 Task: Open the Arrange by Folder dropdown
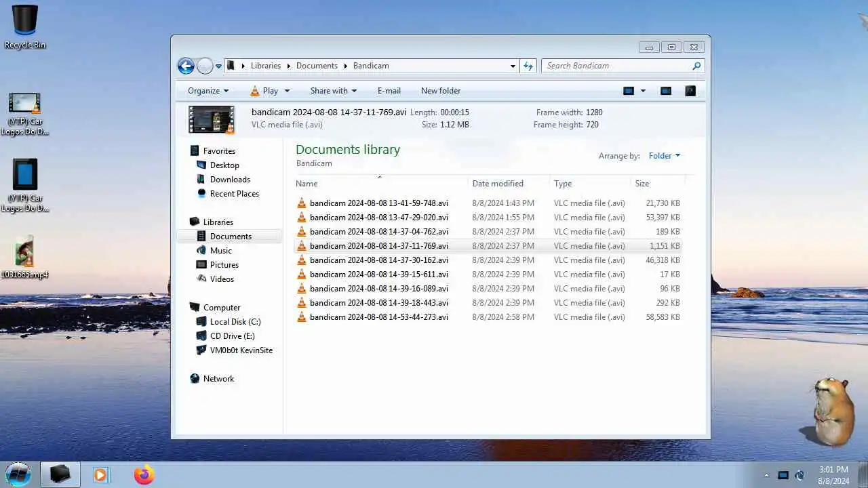point(665,156)
